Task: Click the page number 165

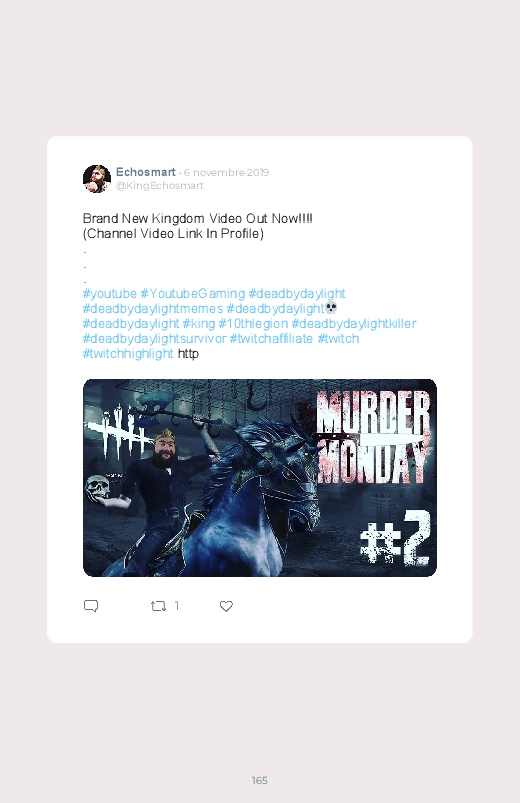Action: pos(260,780)
